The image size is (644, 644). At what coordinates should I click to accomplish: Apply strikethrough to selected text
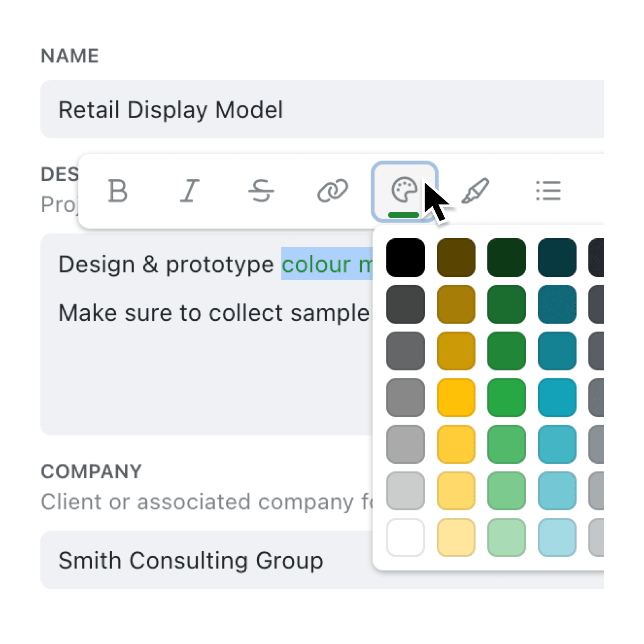[x=261, y=190]
